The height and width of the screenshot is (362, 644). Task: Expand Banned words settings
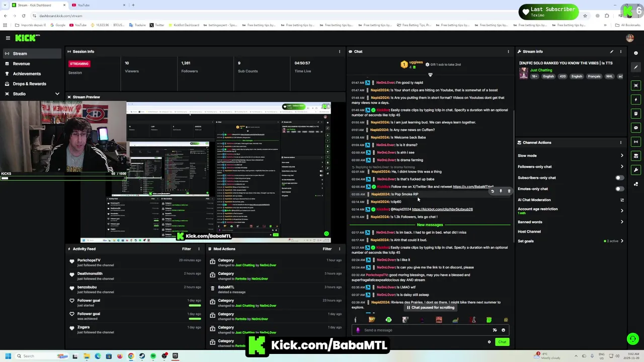[x=622, y=222]
